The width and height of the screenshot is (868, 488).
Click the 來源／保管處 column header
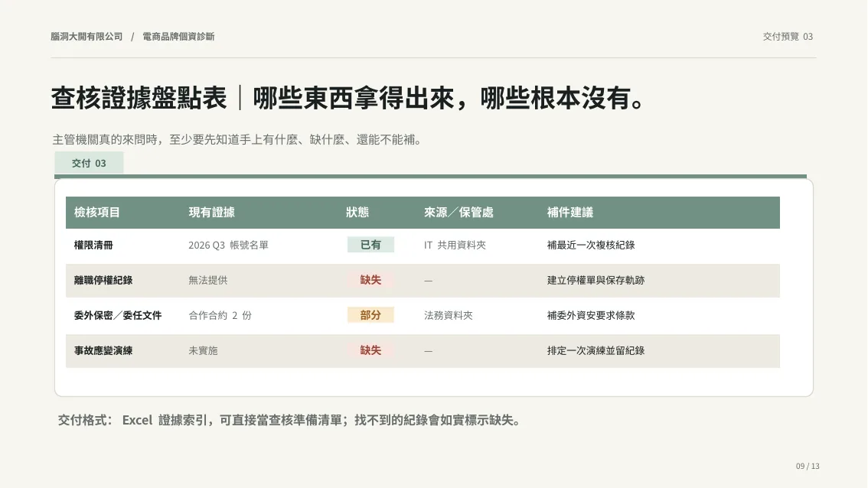pos(458,213)
